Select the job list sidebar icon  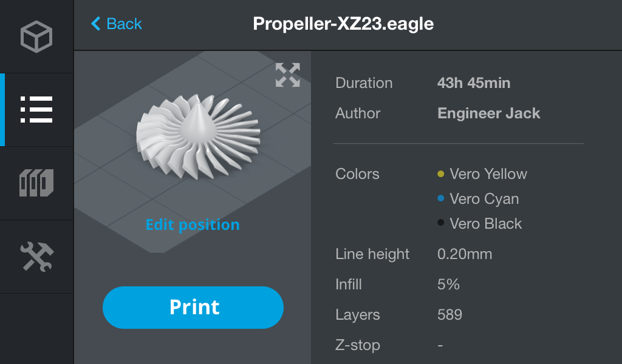coord(36,110)
